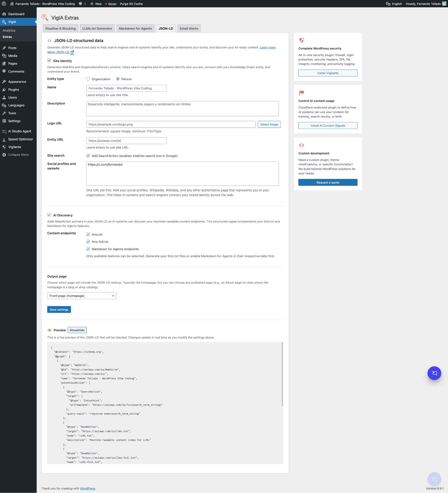Open the LLMs.txt Generator tab
This screenshot has width=448, height=493.
(97, 28)
